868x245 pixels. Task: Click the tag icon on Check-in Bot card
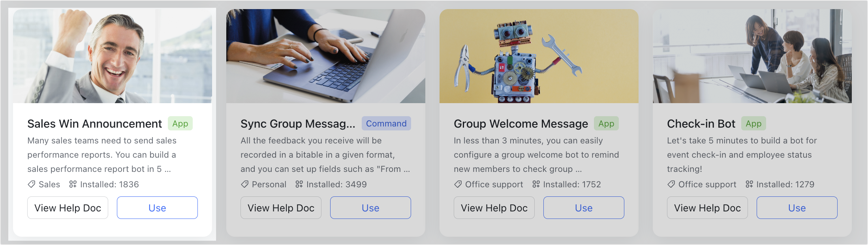(x=671, y=184)
